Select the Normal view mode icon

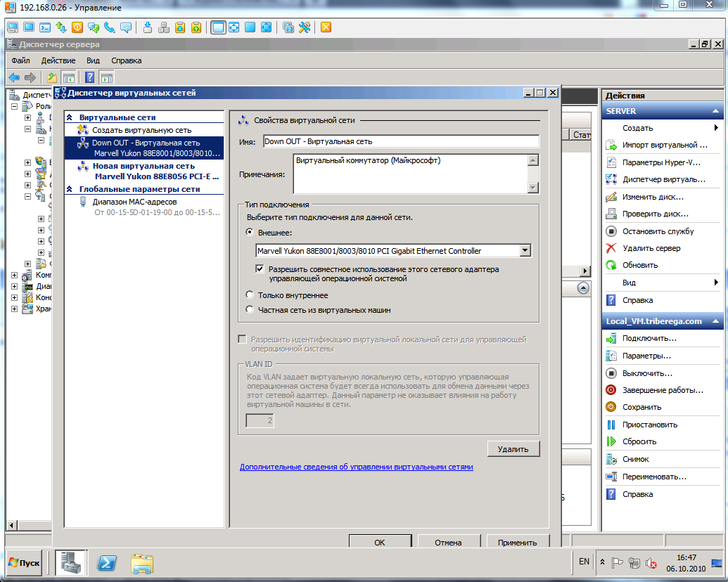[x=218, y=27]
